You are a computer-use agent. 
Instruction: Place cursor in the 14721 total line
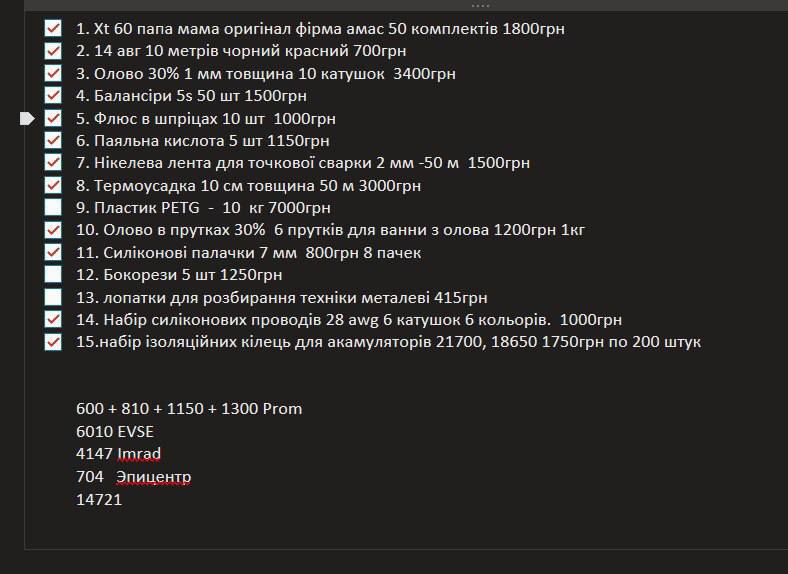[99, 499]
